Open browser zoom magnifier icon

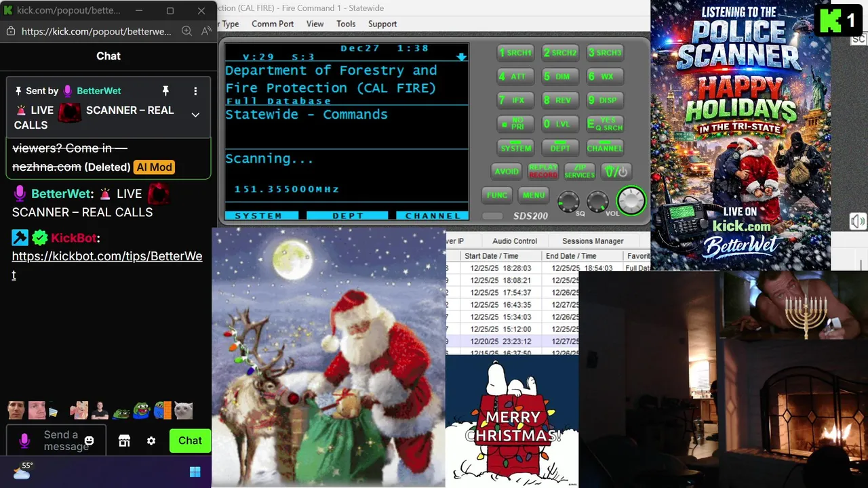pyautogui.click(x=186, y=31)
